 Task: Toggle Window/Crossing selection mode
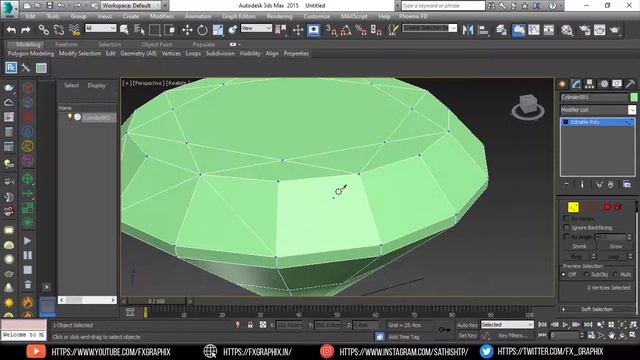click(x=169, y=30)
